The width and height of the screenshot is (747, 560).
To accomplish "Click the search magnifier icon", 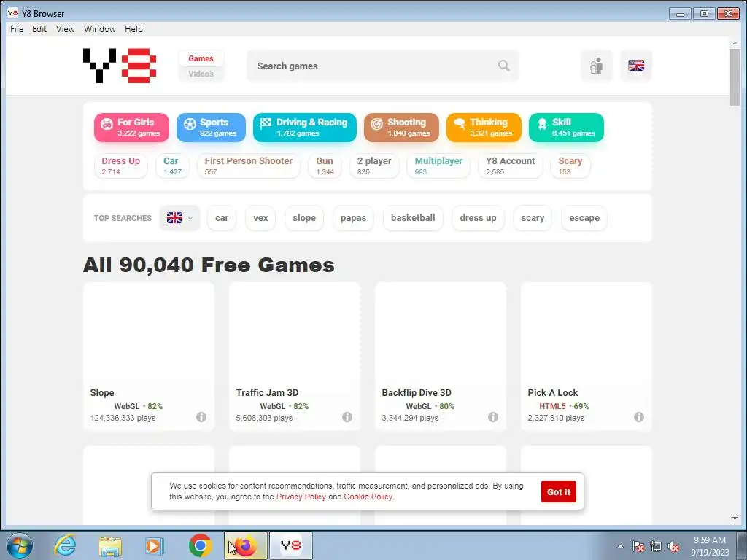I will tap(503, 66).
